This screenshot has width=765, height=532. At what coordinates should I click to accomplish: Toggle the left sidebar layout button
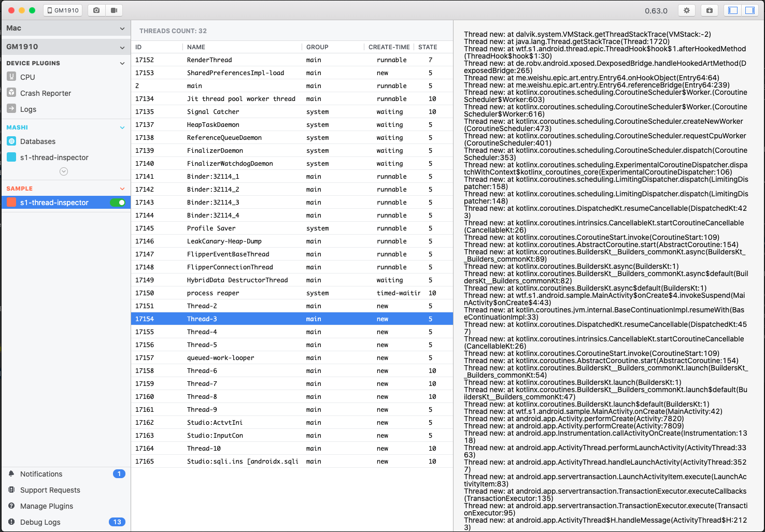tap(733, 10)
